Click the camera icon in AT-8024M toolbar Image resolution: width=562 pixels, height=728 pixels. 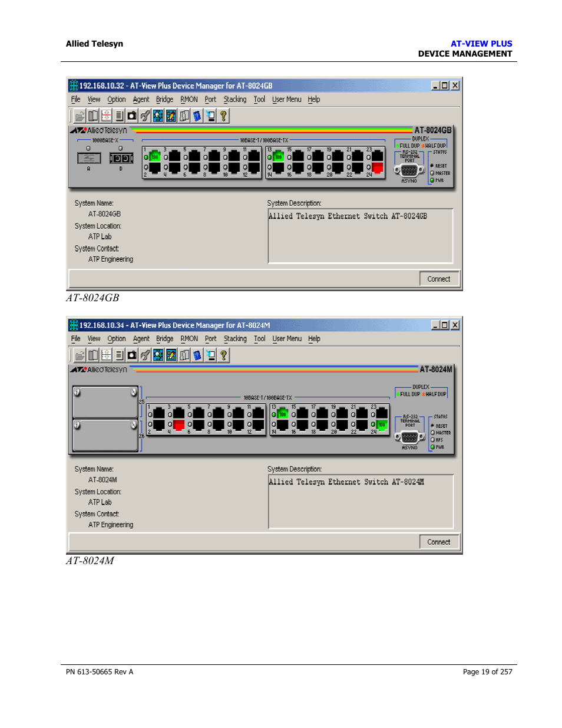[132, 355]
